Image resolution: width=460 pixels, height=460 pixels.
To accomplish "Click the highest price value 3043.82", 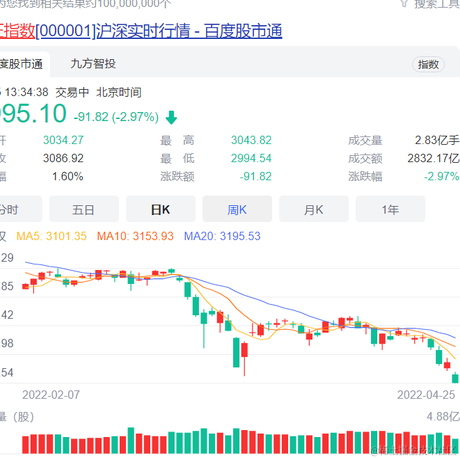I will pos(251,140).
